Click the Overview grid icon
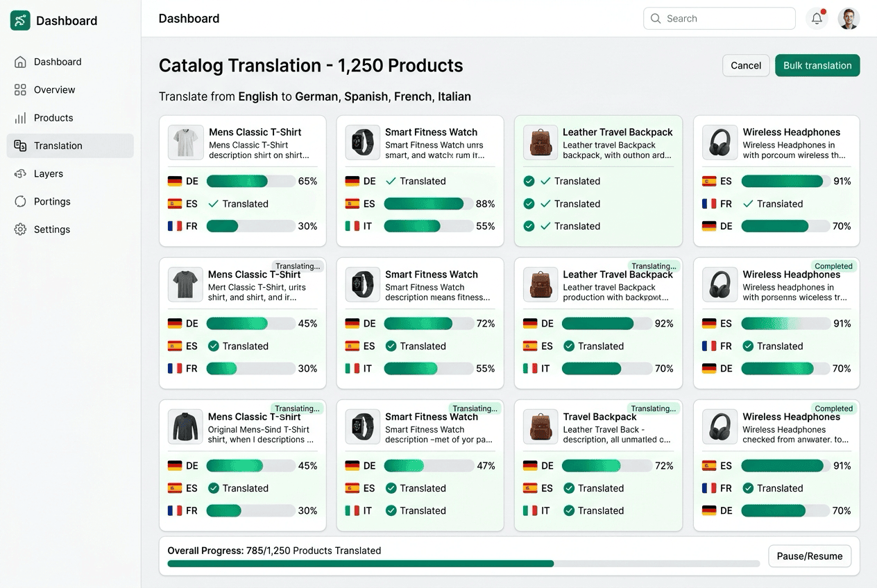Viewport: 877px width, 588px height. pyautogui.click(x=22, y=89)
